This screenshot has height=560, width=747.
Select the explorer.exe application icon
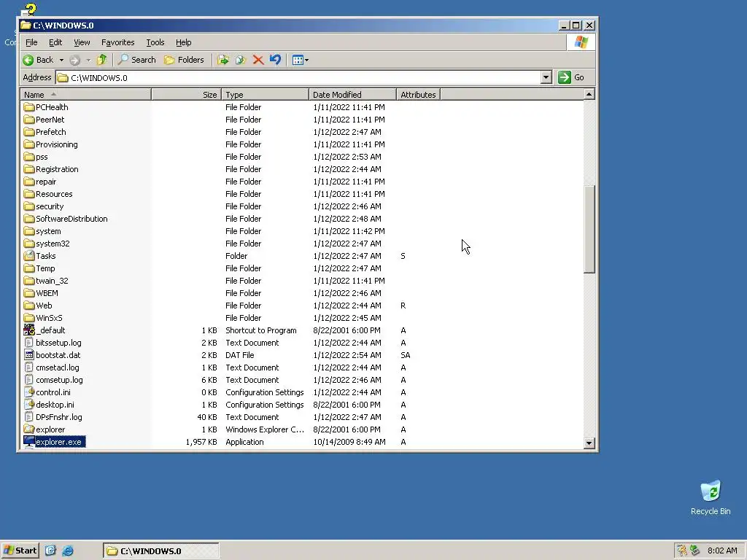click(x=29, y=442)
